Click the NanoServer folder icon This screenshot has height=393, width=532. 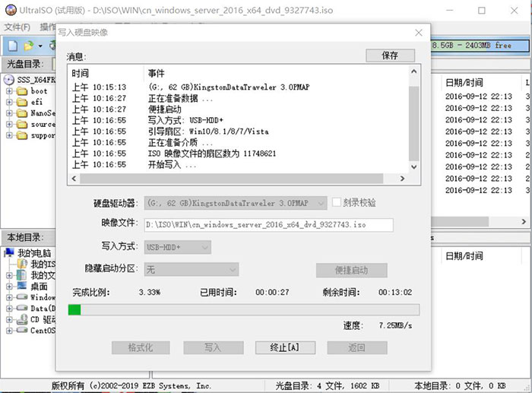tap(22, 113)
